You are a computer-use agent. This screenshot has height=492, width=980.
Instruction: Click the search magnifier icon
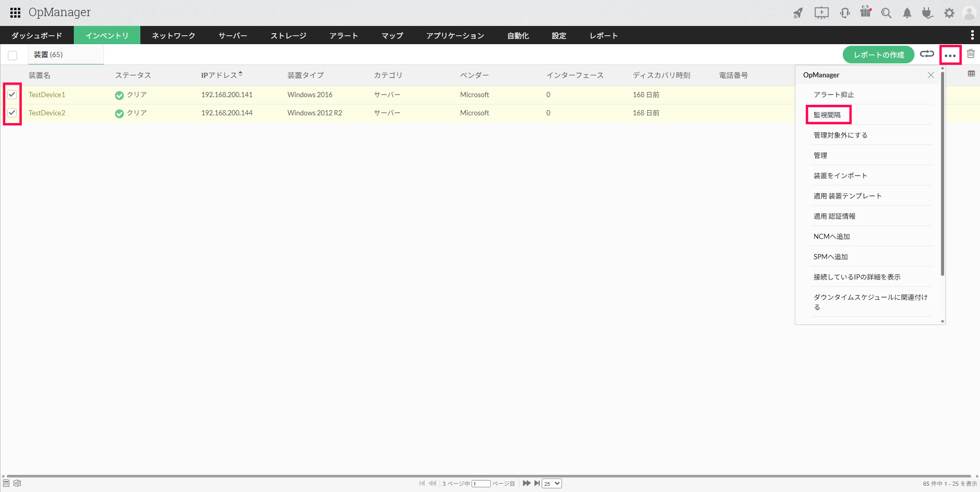pyautogui.click(x=886, y=13)
